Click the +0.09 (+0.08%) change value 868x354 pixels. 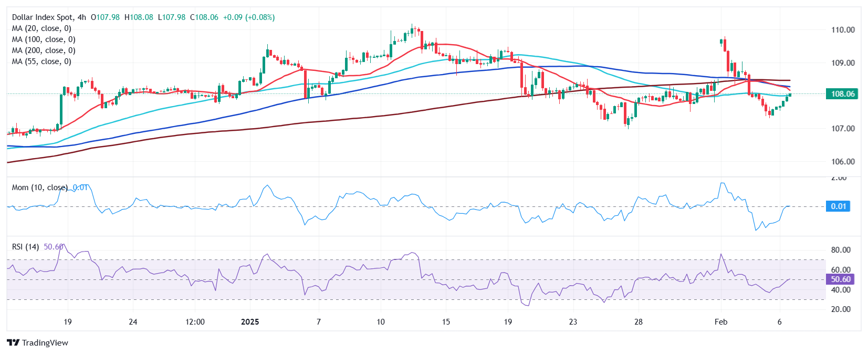click(x=249, y=17)
